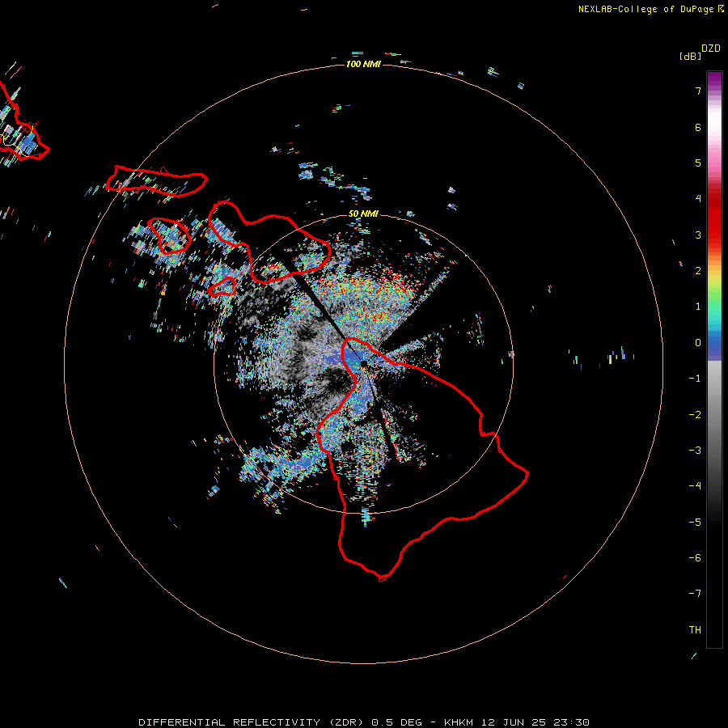Click the 0 value on color scale

pyautogui.click(x=698, y=343)
